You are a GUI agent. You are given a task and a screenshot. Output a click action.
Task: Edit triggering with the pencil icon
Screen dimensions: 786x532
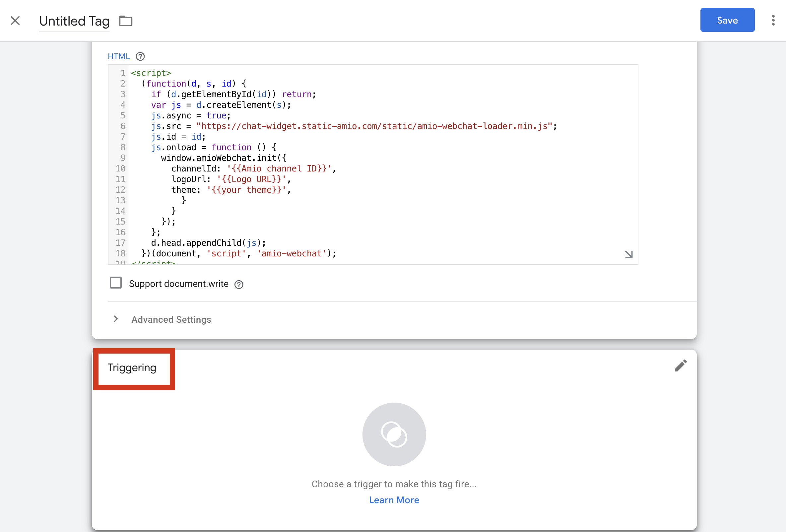[x=681, y=366]
